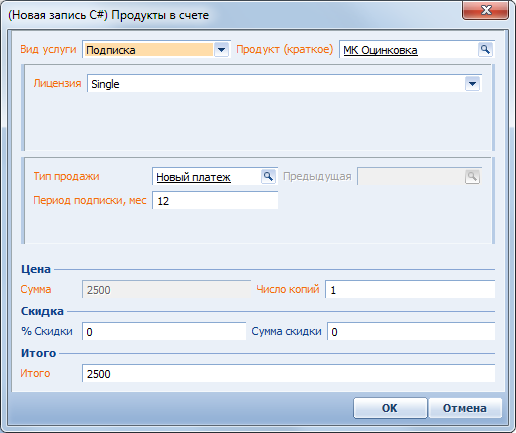Image resolution: width=516 pixels, height=433 pixels.
Task: Confirm with the ОК button
Action: pyautogui.click(x=390, y=408)
